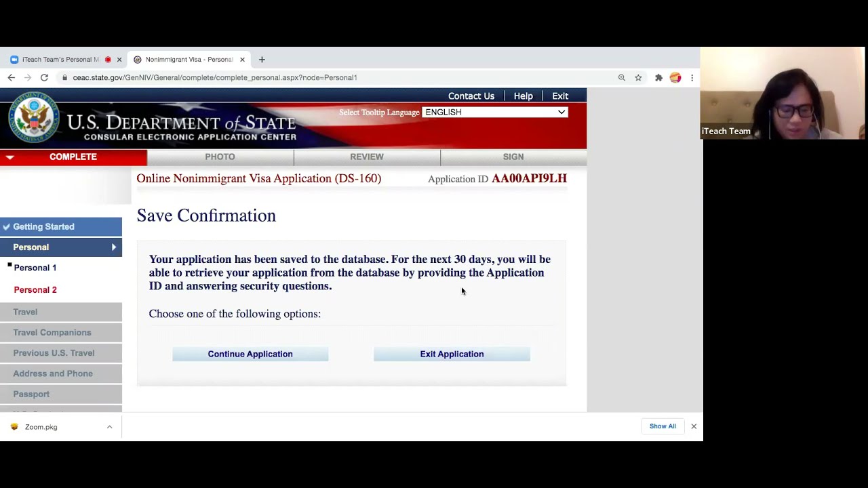Select the REVIEW step tab
868x488 pixels.
point(367,157)
